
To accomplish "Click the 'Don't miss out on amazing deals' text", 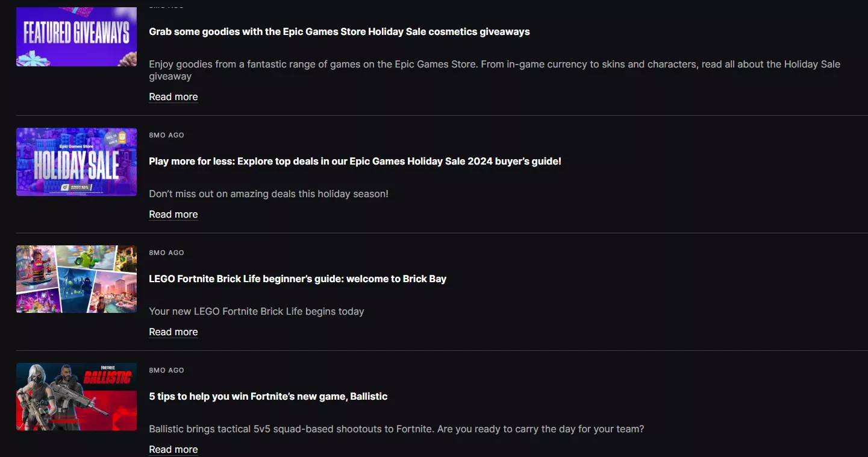I will 269,194.
